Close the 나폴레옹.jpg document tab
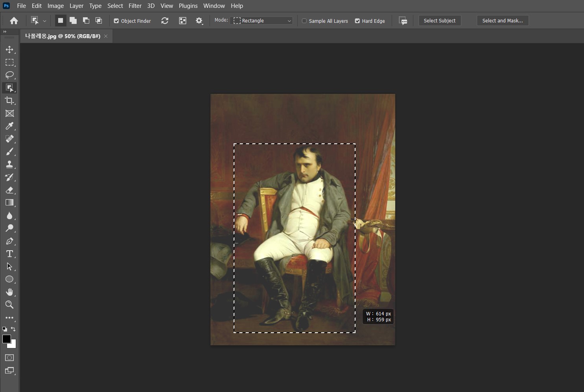The height and width of the screenshot is (392, 584). (106, 36)
